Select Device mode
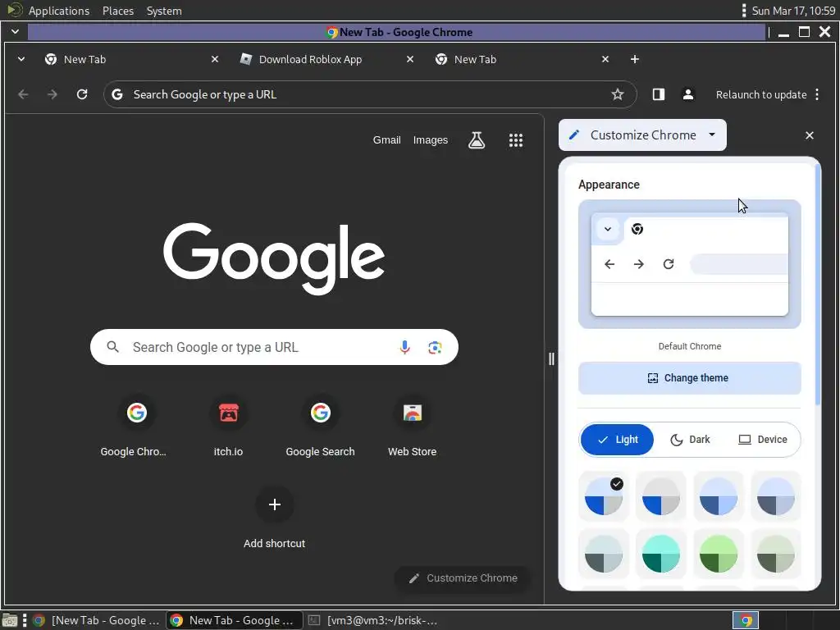 tap(762, 440)
